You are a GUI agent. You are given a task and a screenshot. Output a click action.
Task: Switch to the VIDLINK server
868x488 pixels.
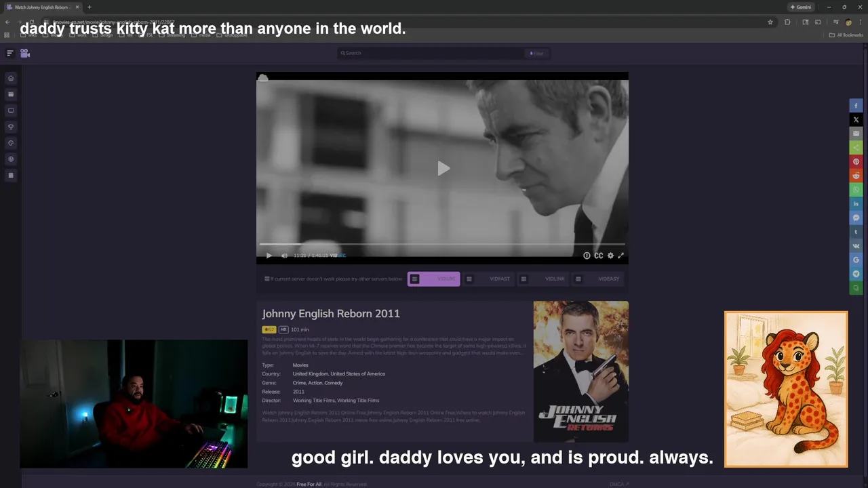(543, 279)
